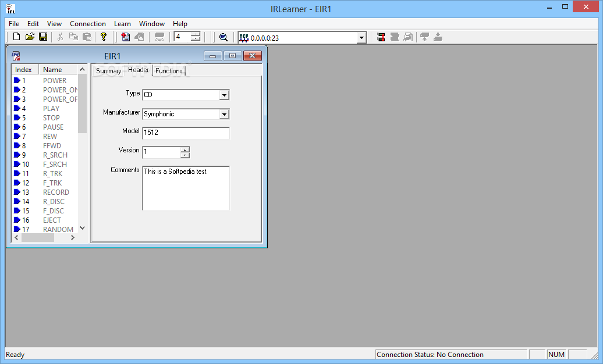The width and height of the screenshot is (603, 364).
Task: Maximize the EIR1 child window
Action: click(x=233, y=56)
